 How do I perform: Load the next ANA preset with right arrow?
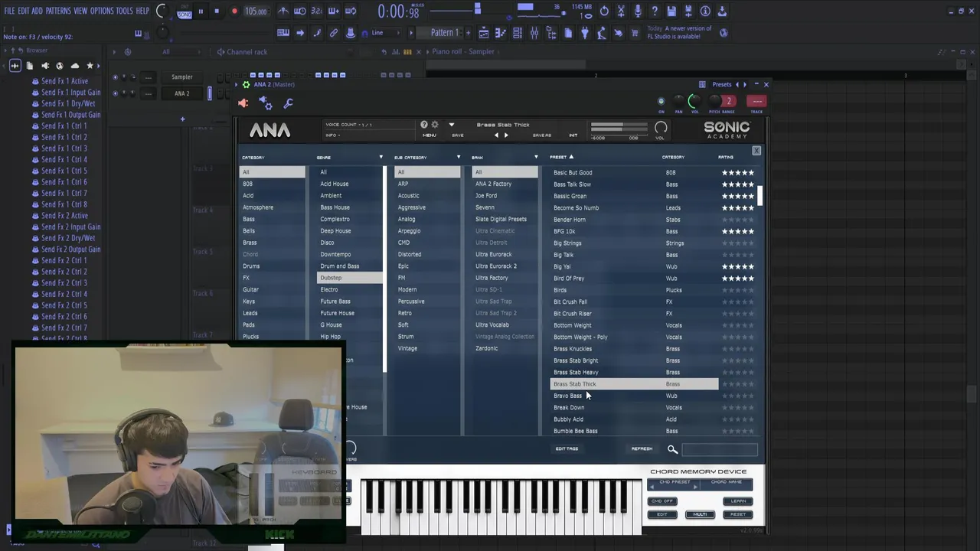[x=506, y=135]
